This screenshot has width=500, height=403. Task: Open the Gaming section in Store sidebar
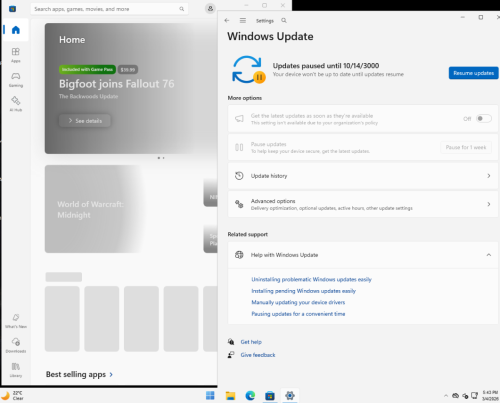(16, 80)
